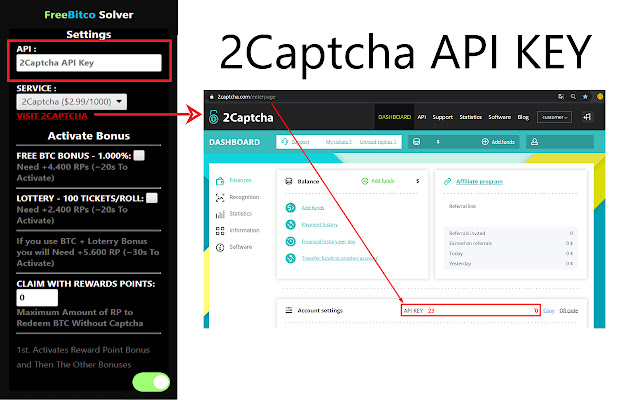Image resolution: width=640 pixels, height=400 pixels.
Task: Click the teal Add funds link in Balance list
Action: point(313,208)
